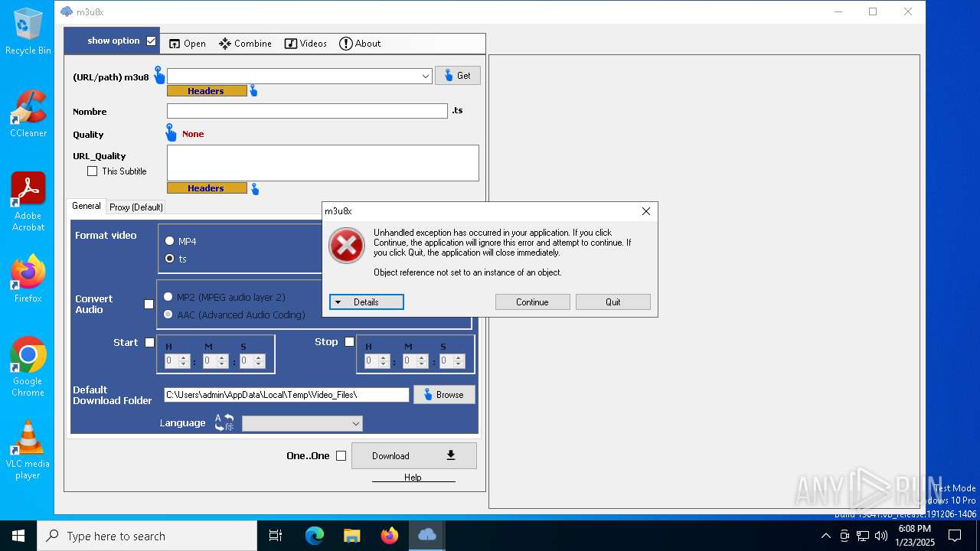Open the Help link
Screen dimensions: 980x551
tap(413, 478)
